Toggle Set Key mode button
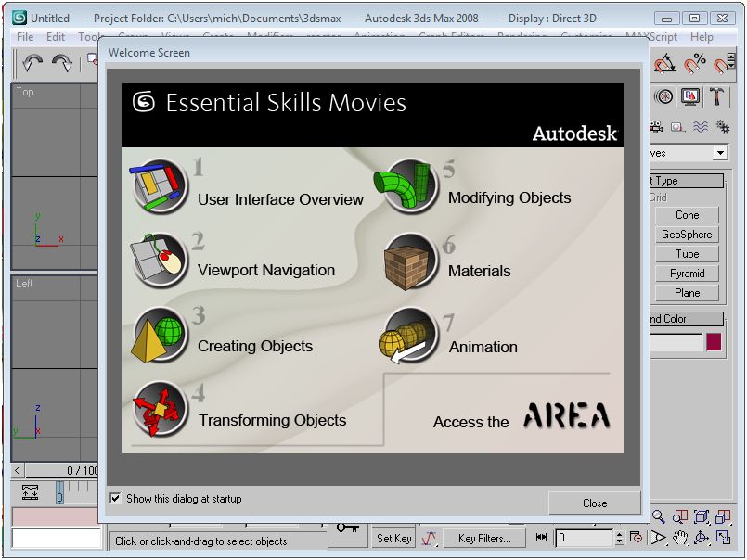This screenshot has height=560, width=747. tap(393, 538)
